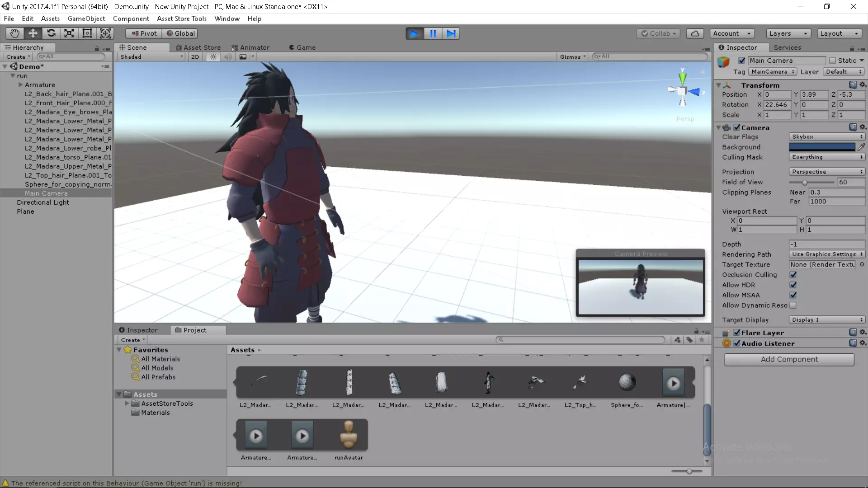Select the runAvatar asset thumbnail
This screenshot has width=868, height=488.
349,435
